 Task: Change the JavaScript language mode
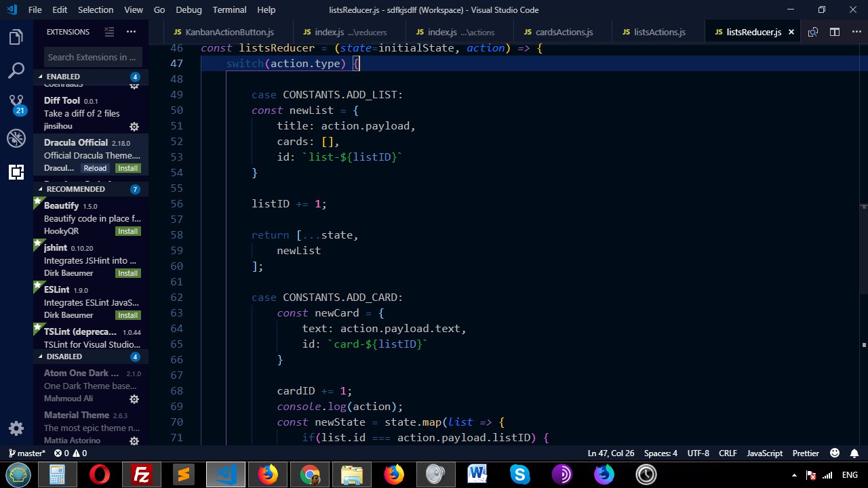click(764, 453)
